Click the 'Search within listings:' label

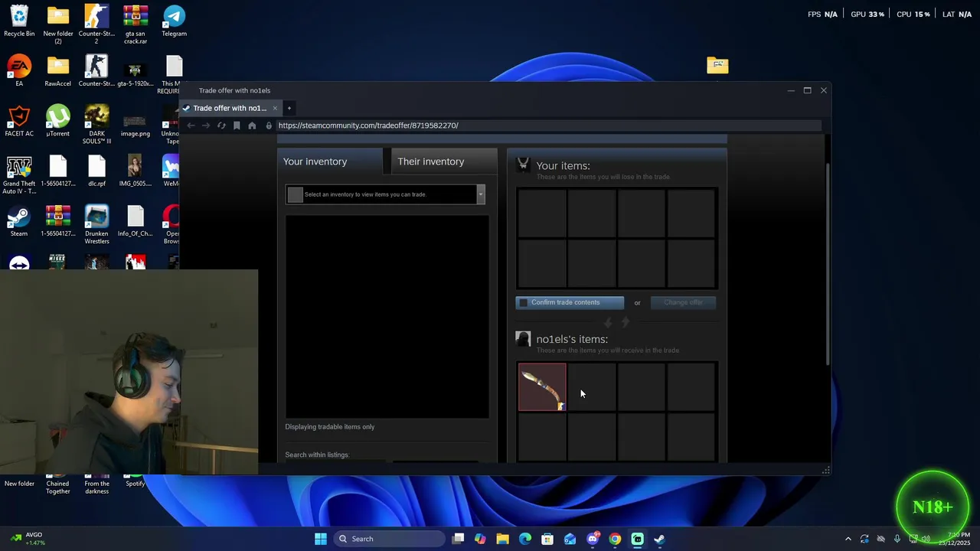(317, 455)
